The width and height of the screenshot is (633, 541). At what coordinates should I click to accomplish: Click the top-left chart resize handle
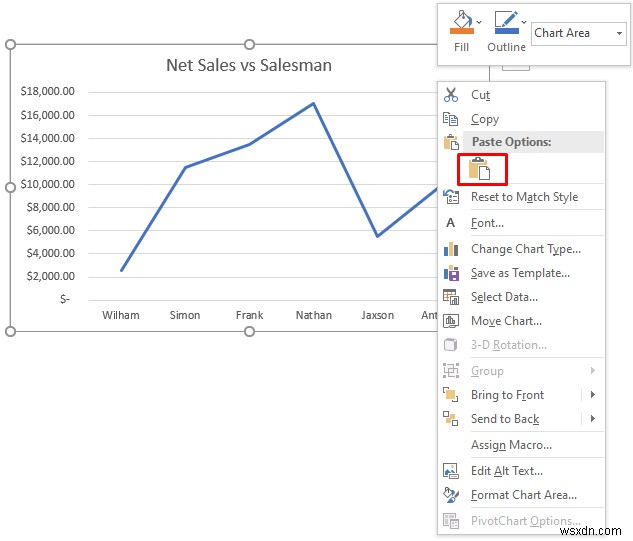point(10,44)
